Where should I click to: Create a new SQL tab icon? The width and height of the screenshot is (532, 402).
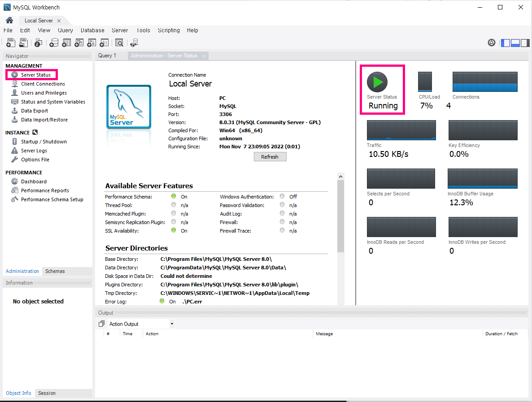(x=10, y=43)
